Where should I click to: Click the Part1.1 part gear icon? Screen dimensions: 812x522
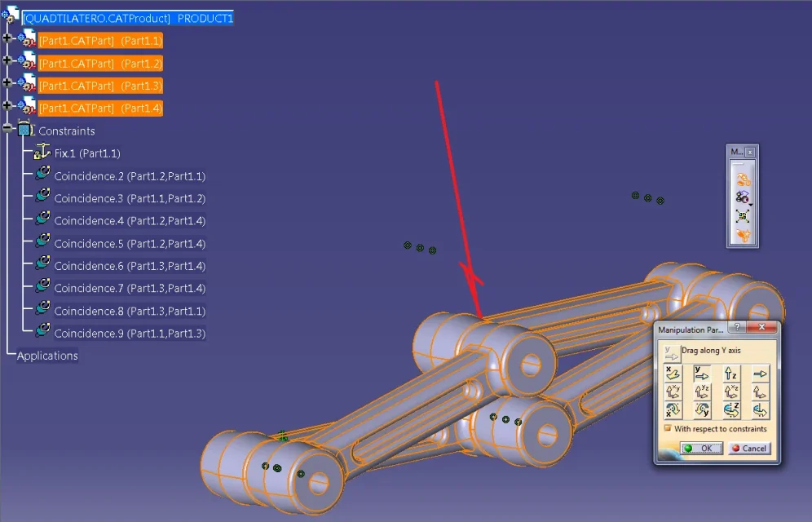[27, 38]
